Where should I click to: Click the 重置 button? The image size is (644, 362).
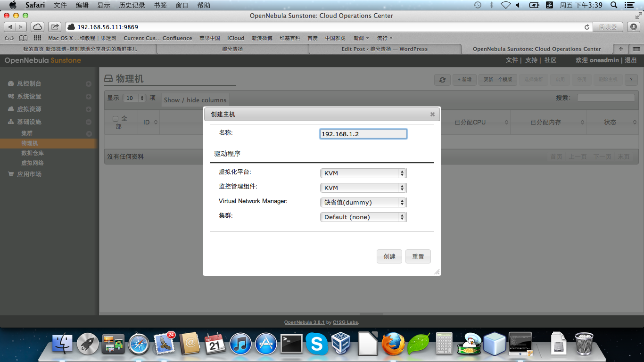[x=418, y=256]
